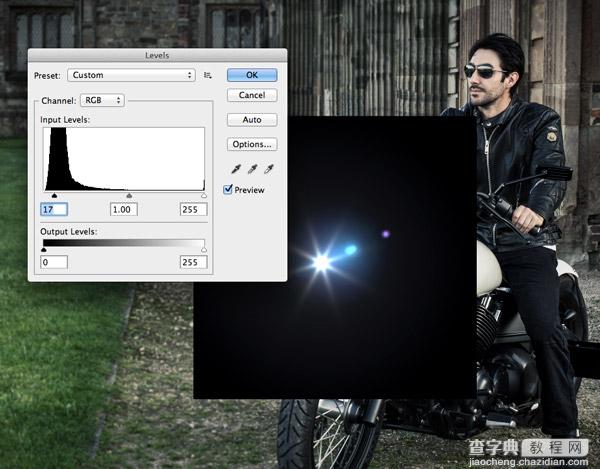Open the Options... button
The image size is (600, 469).
[x=252, y=144]
